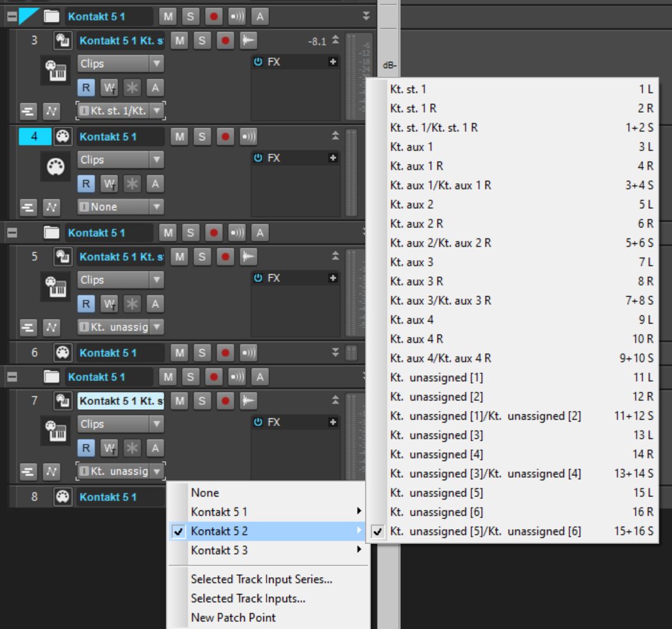Click track 8's name 'Kontakt 5 1'
672x629 pixels.
pyautogui.click(x=108, y=497)
